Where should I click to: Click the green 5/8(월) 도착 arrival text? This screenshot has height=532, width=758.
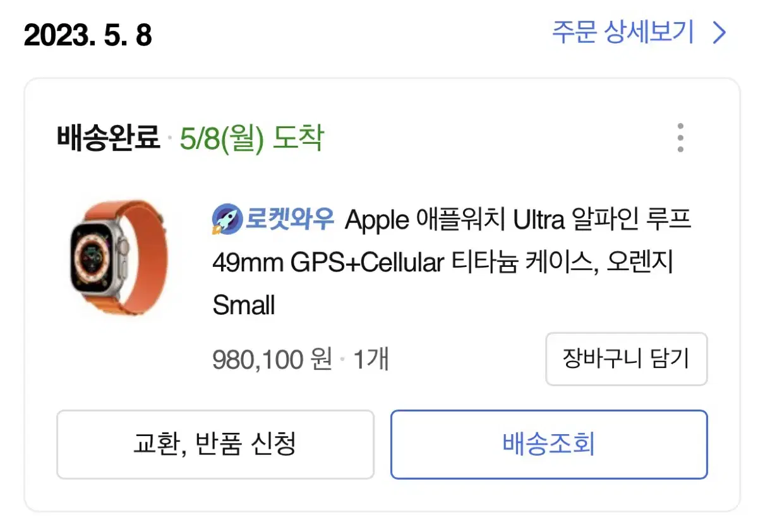(x=251, y=138)
